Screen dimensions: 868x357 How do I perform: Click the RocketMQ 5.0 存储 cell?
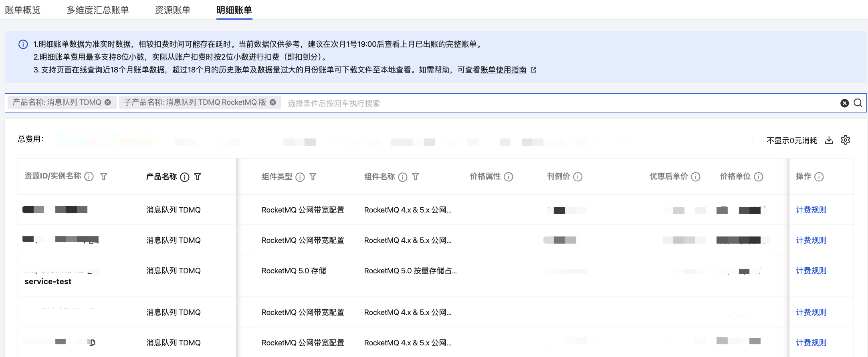[x=294, y=271]
